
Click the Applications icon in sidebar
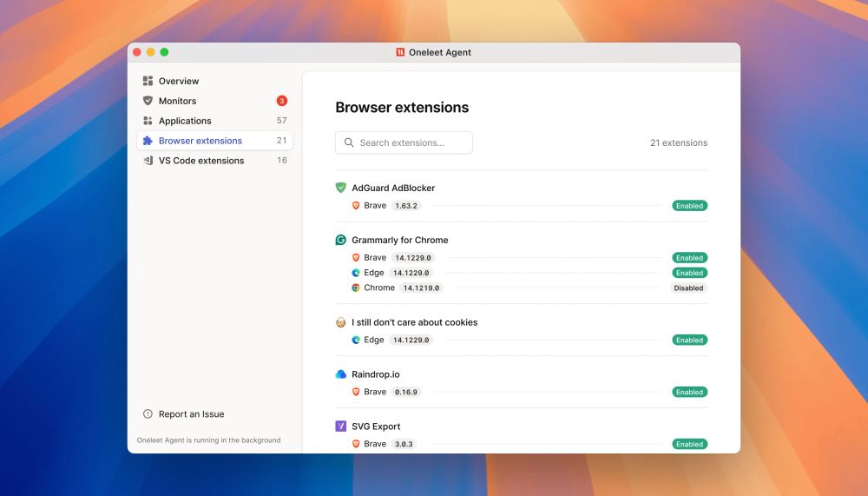point(148,121)
